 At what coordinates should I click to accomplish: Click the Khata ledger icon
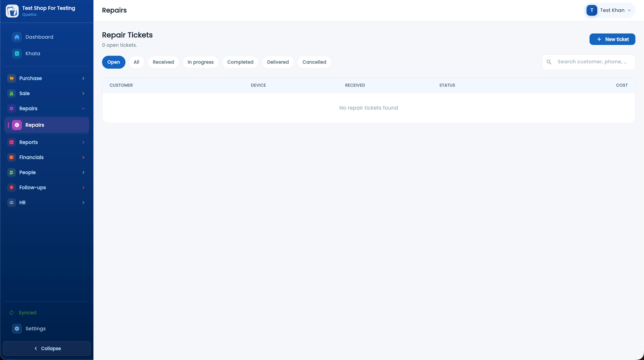[17, 53]
